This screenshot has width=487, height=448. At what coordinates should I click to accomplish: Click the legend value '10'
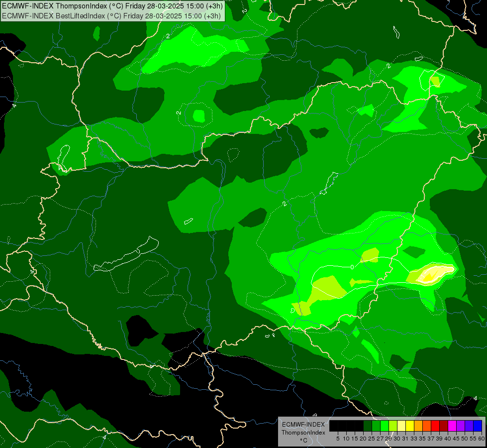[x=346, y=439]
